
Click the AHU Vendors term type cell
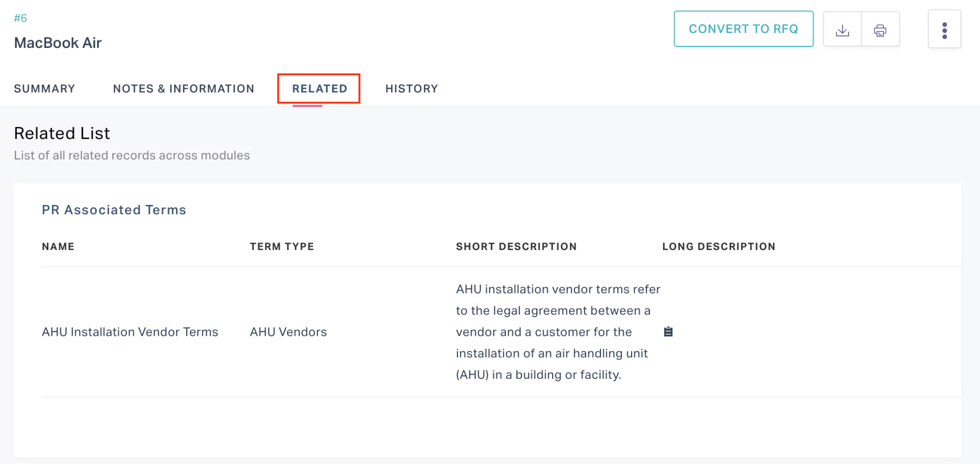click(289, 332)
